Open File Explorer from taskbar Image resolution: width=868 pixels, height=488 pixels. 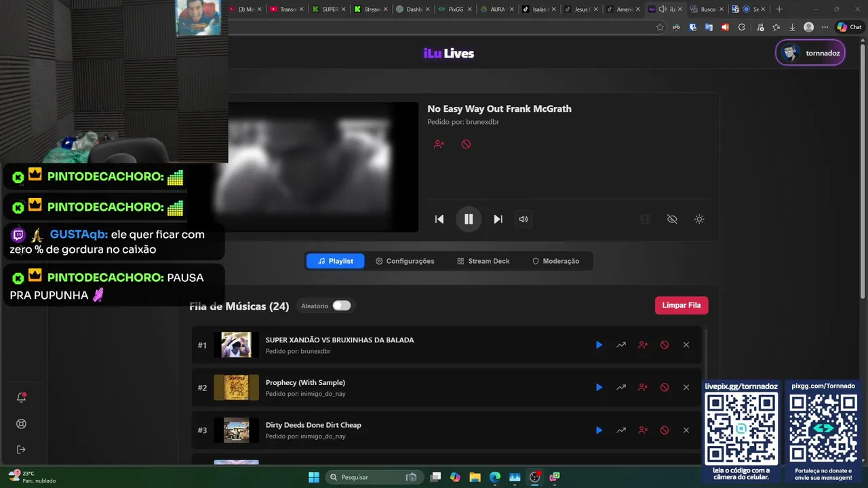475,477
